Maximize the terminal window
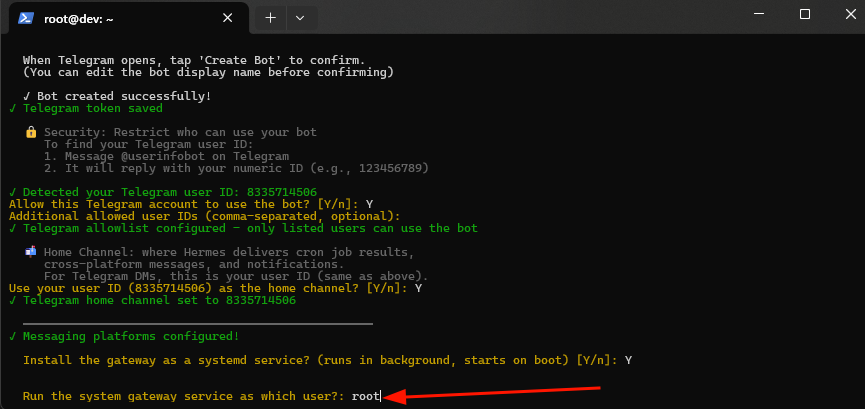 coord(805,14)
